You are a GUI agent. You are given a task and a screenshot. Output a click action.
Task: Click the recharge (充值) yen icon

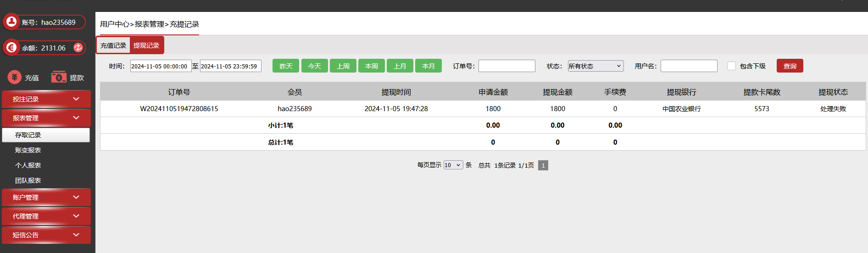[x=15, y=77]
